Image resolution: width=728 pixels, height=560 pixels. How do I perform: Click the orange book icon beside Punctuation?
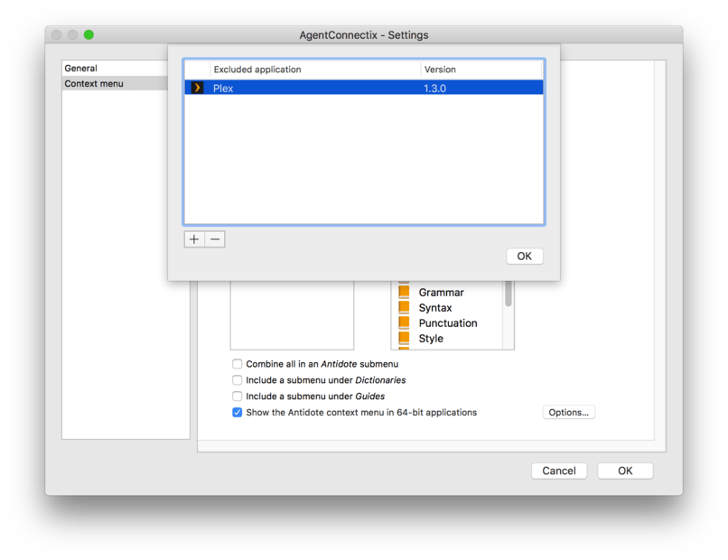tap(404, 322)
